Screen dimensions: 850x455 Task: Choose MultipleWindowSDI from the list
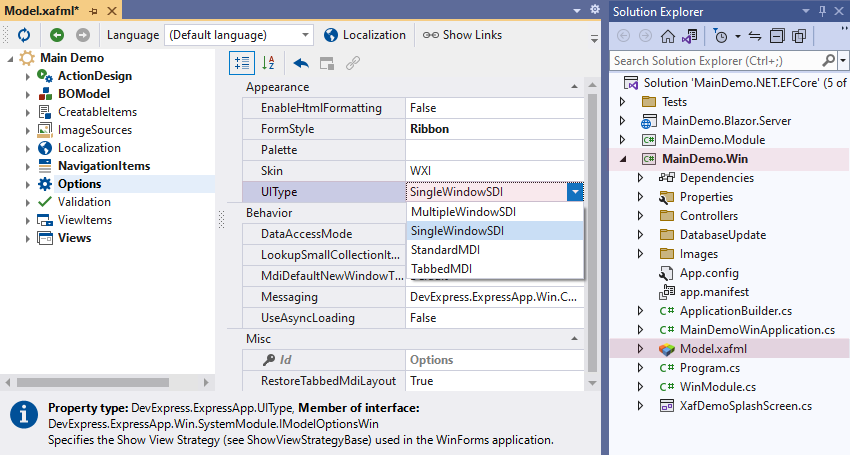coord(495,212)
